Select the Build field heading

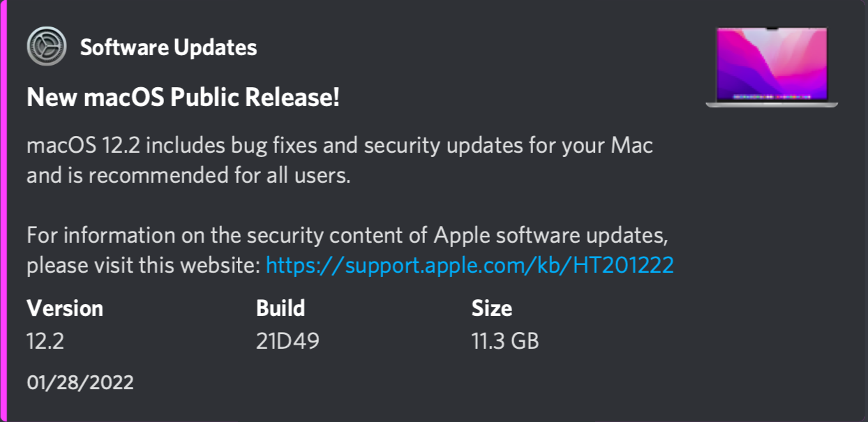pos(280,308)
